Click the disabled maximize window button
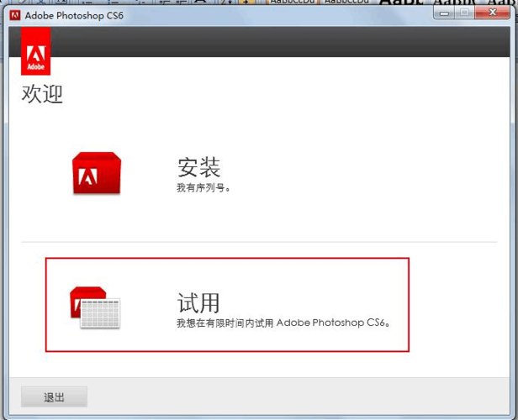Screen dimensions: 518x420 click(464, 13)
